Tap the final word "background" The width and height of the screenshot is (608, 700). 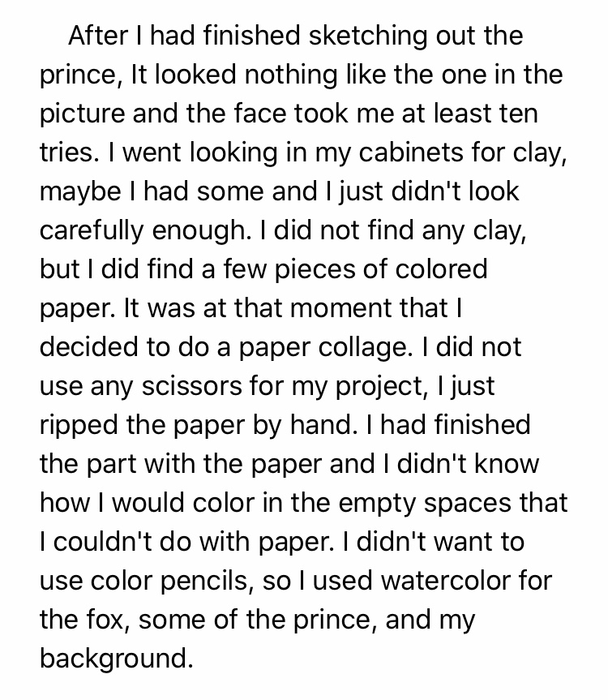pyautogui.click(x=117, y=658)
